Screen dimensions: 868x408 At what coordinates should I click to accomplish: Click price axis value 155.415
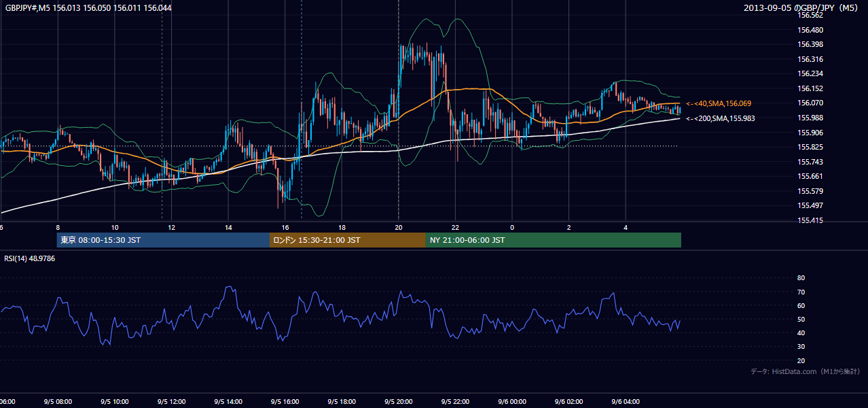810,220
